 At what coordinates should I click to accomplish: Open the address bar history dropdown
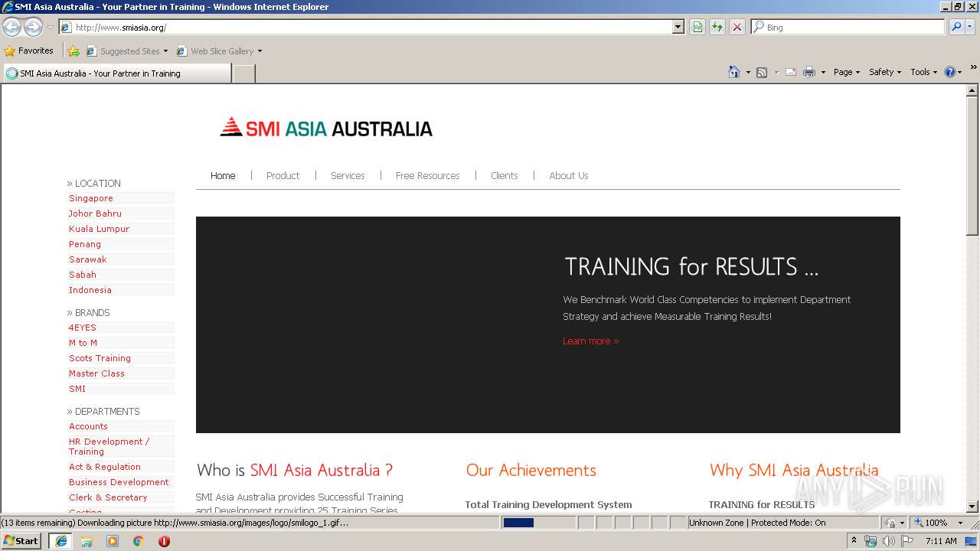pyautogui.click(x=678, y=27)
